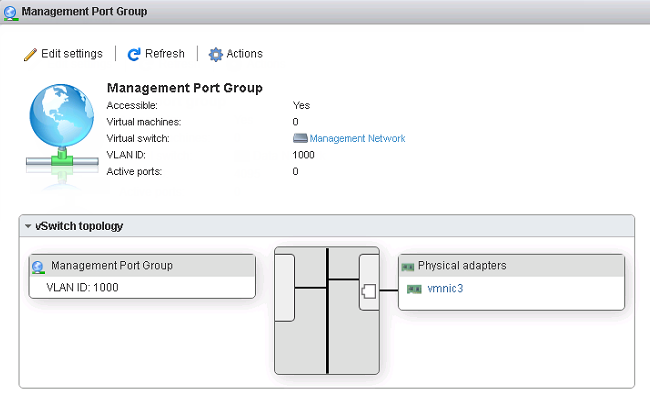Image resolution: width=650 pixels, height=401 pixels.
Task: Collapse the vSwitch topology section triangle
Action: coord(27,226)
